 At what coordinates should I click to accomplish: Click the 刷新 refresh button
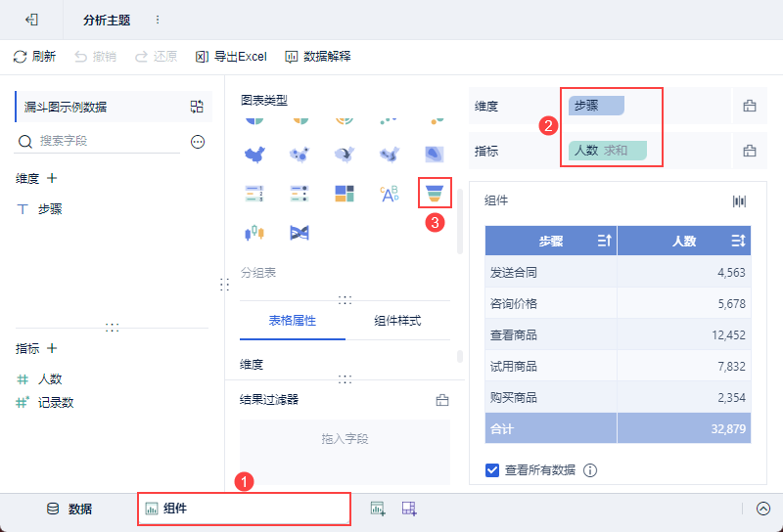click(x=34, y=57)
